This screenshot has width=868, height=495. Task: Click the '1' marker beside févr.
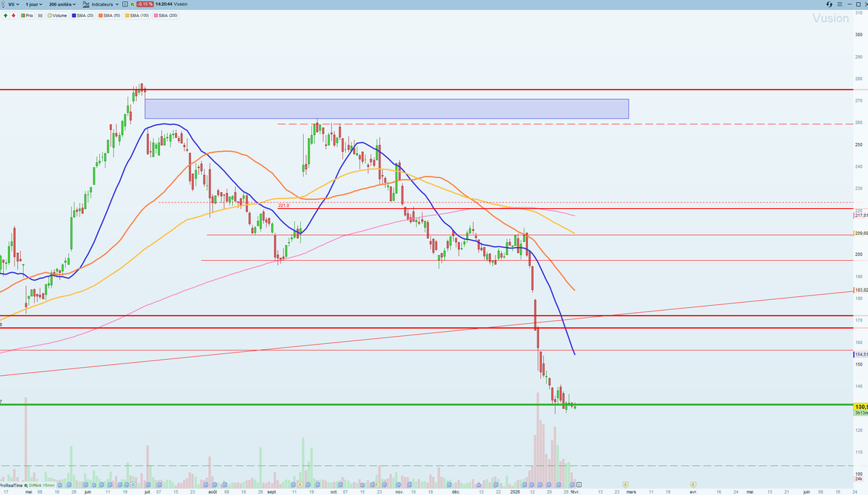pos(579,483)
